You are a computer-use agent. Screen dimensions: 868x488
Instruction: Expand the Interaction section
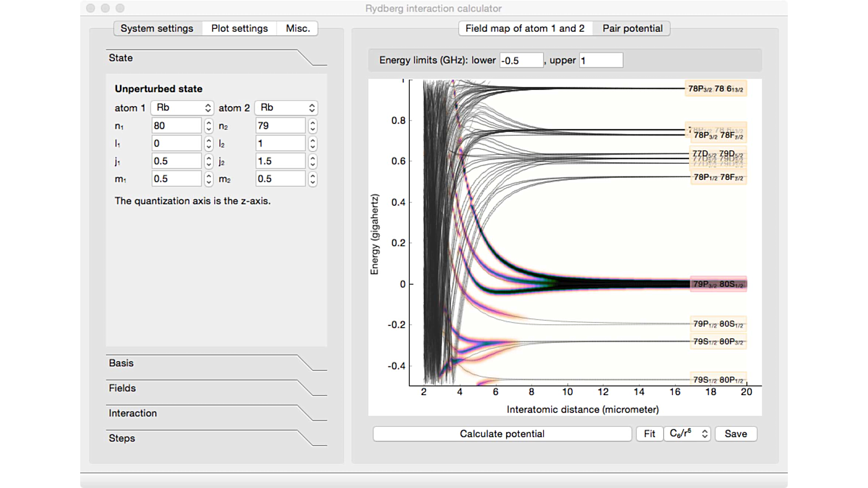coord(133,413)
